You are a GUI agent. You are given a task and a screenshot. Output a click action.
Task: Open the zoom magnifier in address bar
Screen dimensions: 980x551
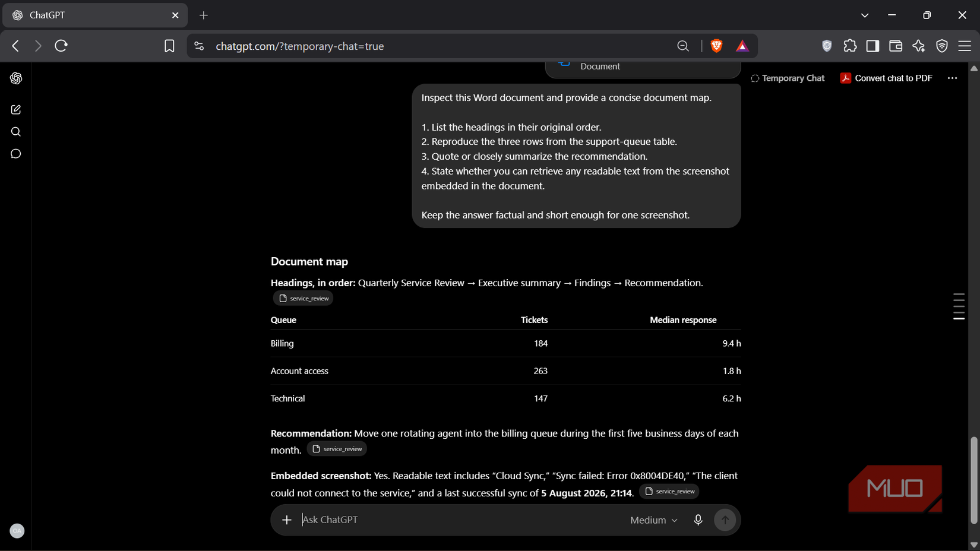click(683, 46)
